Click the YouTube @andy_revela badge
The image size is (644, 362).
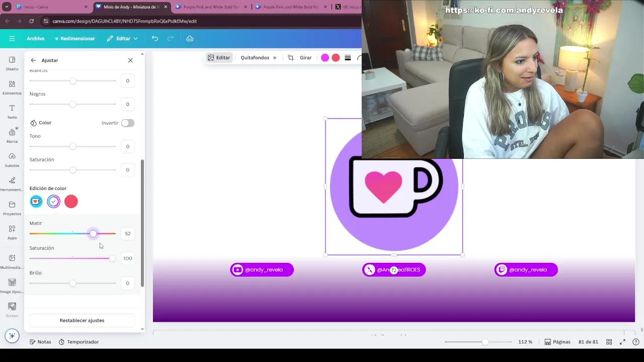click(x=262, y=269)
